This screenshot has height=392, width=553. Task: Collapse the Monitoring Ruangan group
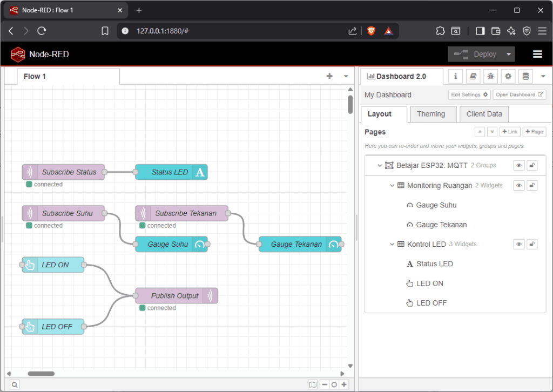pos(392,185)
